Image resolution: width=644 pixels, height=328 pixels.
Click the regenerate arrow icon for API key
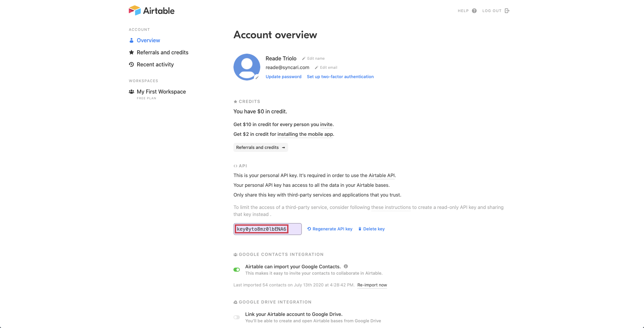[x=309, y=229]
